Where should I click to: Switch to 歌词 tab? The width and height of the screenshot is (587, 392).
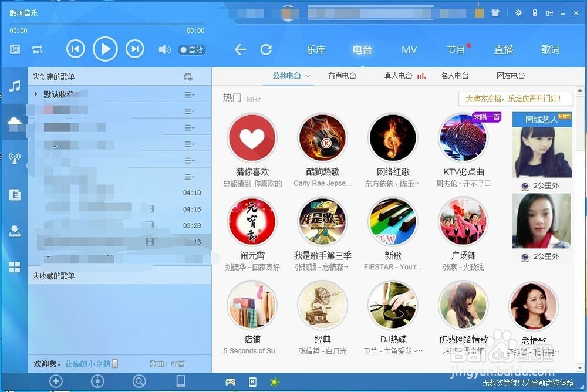[551, 49]
